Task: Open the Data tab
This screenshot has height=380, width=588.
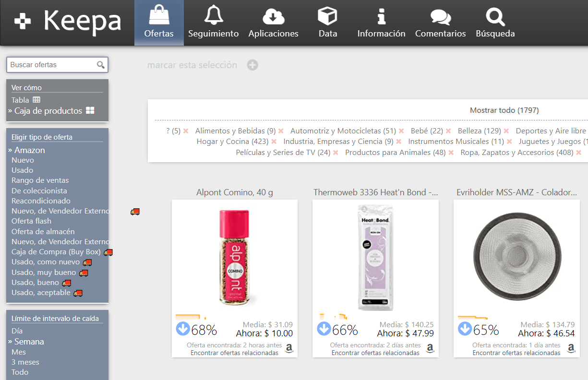Action: click(328, 23)
